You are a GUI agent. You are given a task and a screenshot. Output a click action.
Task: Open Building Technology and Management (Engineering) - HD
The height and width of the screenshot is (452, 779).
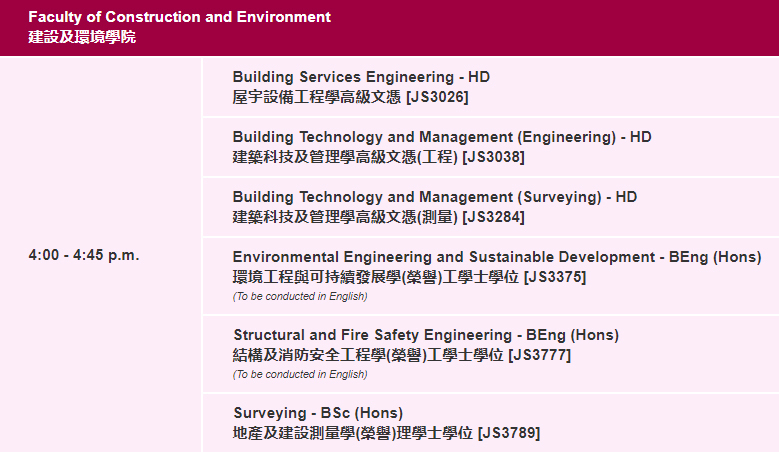click(x=442, y=137)
